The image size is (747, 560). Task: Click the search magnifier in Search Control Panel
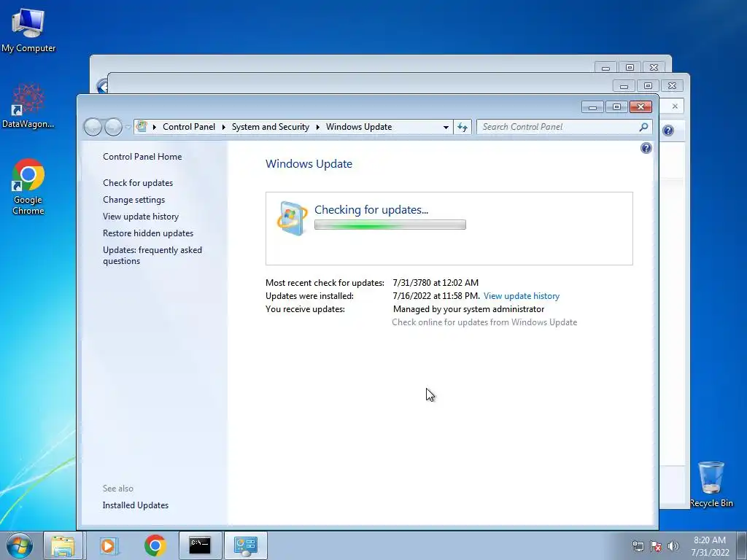pyautogui.click(x=643, y=127)
